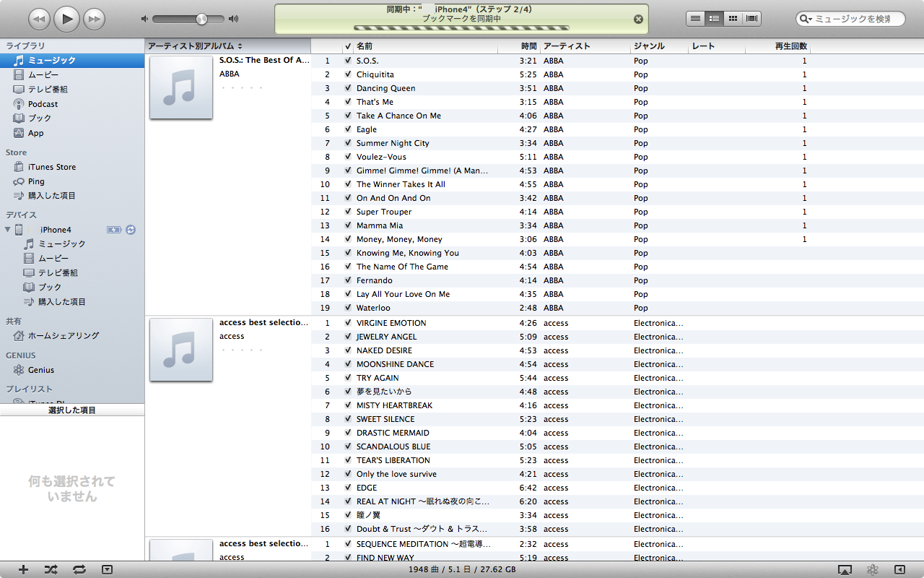Switch to Cover Flow view
924x578 pixels.
tap(751, 19)
